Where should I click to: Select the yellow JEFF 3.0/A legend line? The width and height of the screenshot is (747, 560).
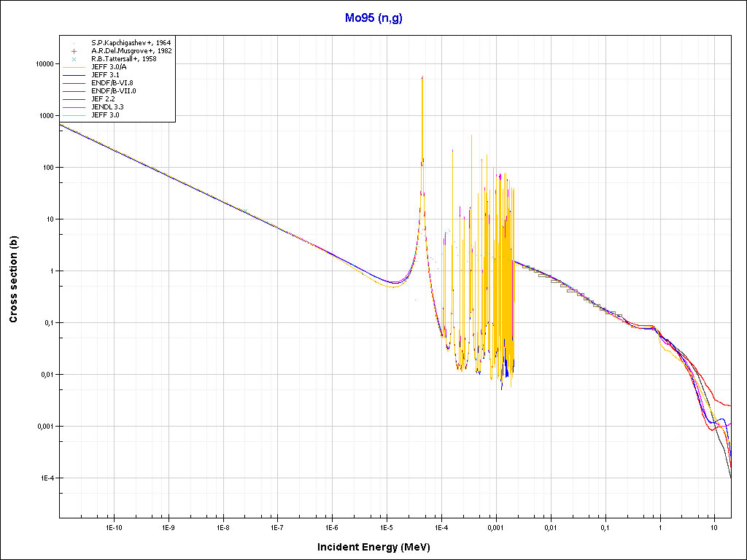coord(74,67)
